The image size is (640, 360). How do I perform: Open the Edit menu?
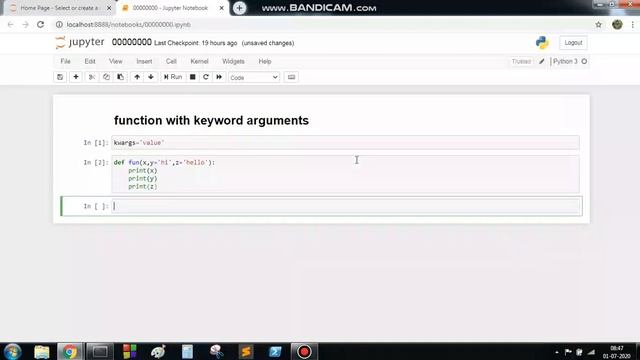coord(90,61)
